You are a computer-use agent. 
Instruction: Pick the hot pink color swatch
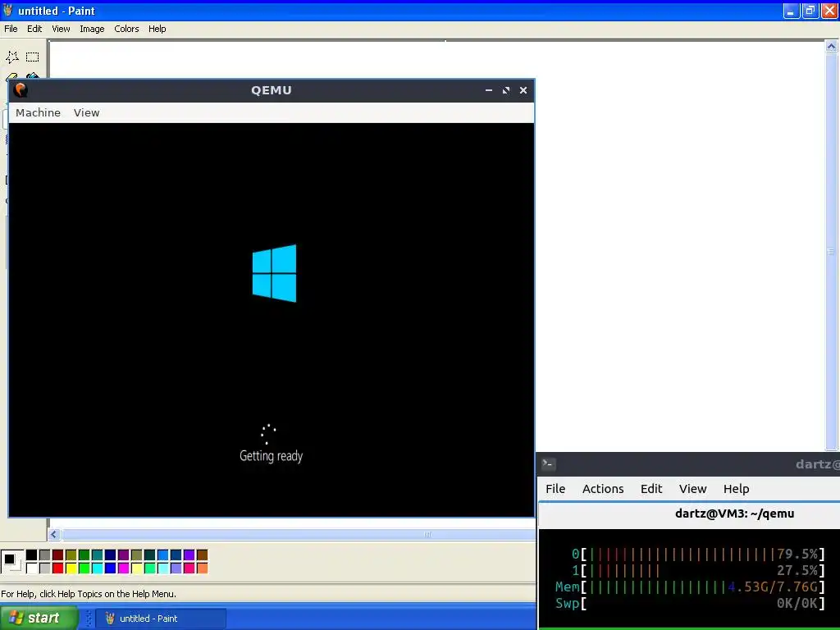[189, 568]
